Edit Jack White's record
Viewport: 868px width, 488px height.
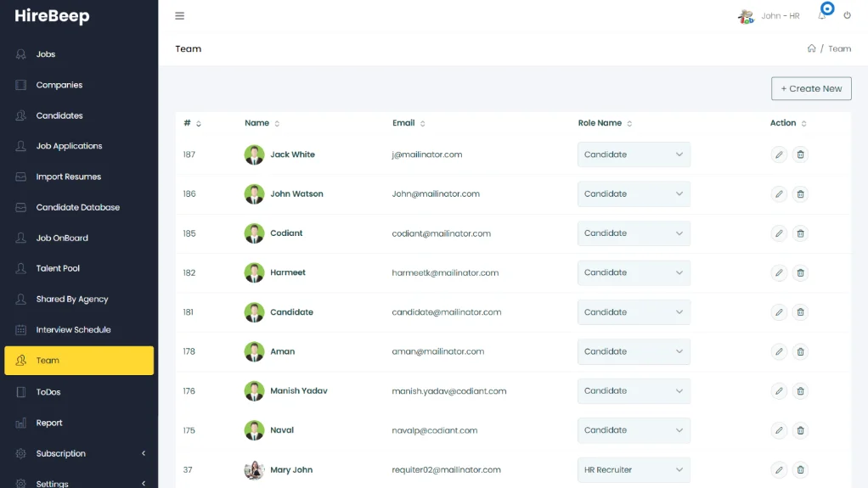pos(779,154)
